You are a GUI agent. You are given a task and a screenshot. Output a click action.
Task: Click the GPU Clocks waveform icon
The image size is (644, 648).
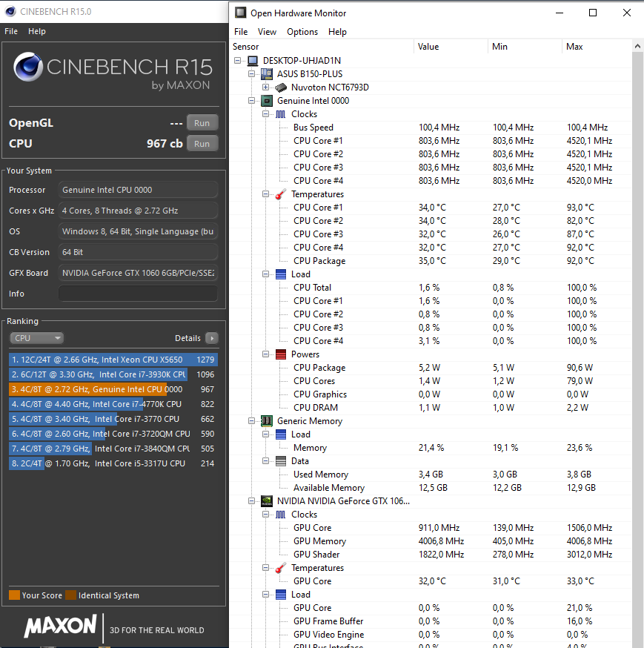(x=280, y=515)
